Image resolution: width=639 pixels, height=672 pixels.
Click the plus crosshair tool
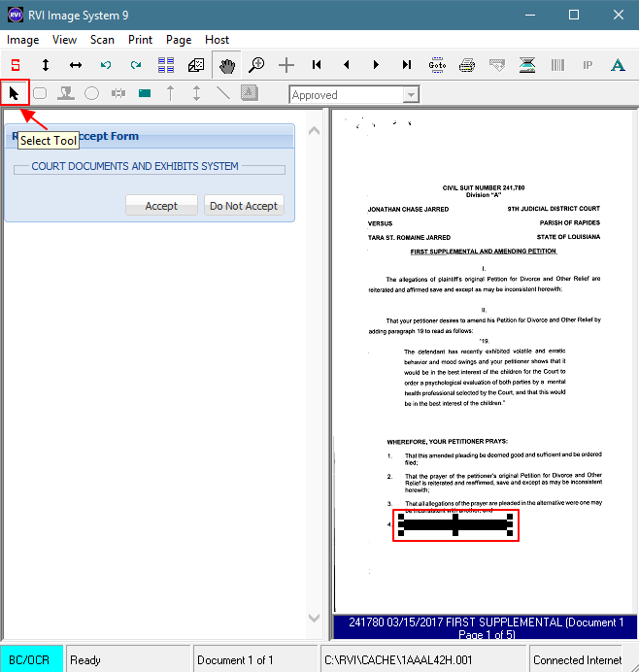[286, 65]
